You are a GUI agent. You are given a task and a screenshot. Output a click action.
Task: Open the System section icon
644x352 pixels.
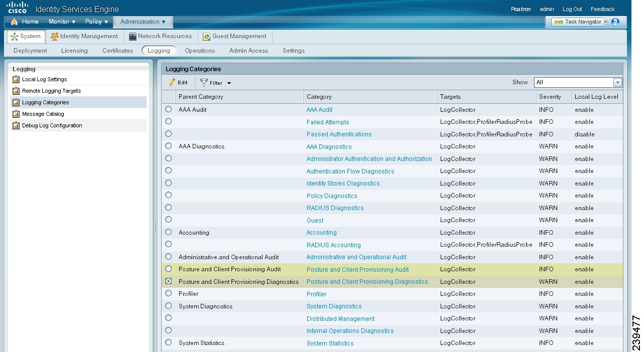pyautogui.click(x=15, y=37)
